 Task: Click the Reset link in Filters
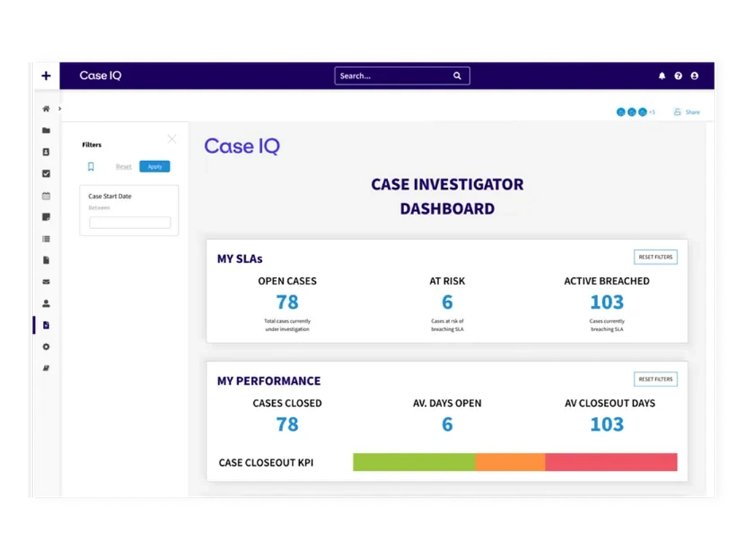pyautogui.click(x=123, y=167)
